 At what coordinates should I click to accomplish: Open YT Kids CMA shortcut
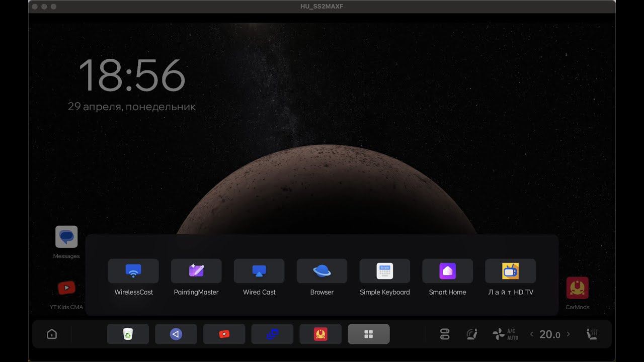[x=66, y=288]
